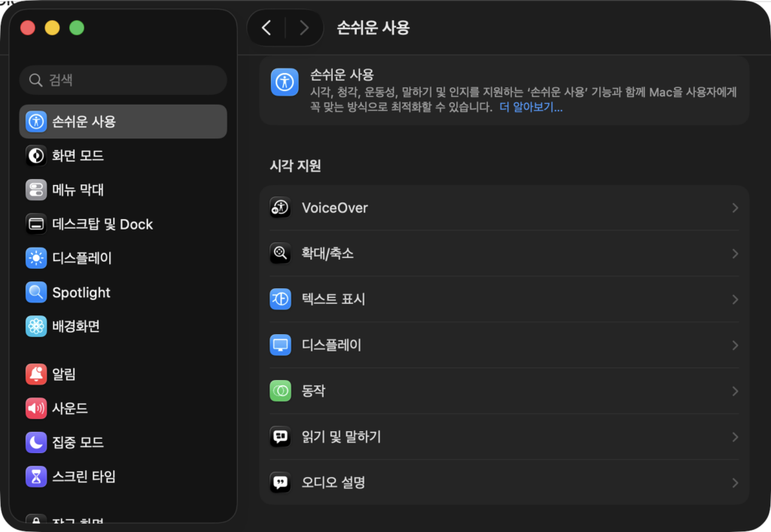This screenshot has height=532, width=771.
Task: Click the 확대/축소 zoom icon
Action: tap(280, 254)
